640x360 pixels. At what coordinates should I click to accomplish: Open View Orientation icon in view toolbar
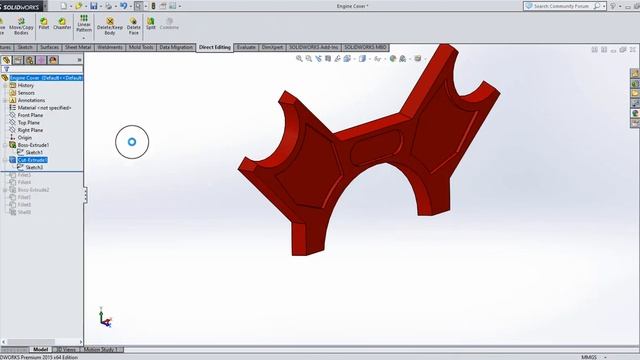tap(347, 59)
